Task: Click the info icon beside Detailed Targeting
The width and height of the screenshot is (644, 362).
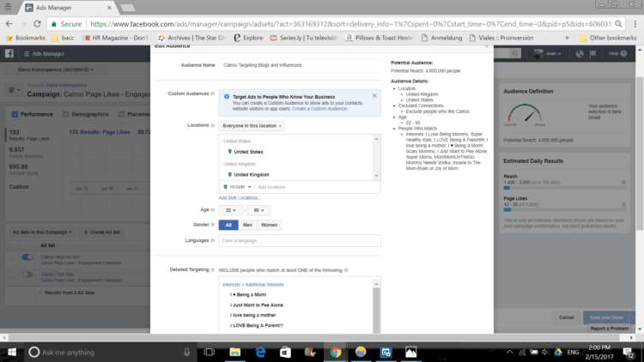Action: [213, 270]
